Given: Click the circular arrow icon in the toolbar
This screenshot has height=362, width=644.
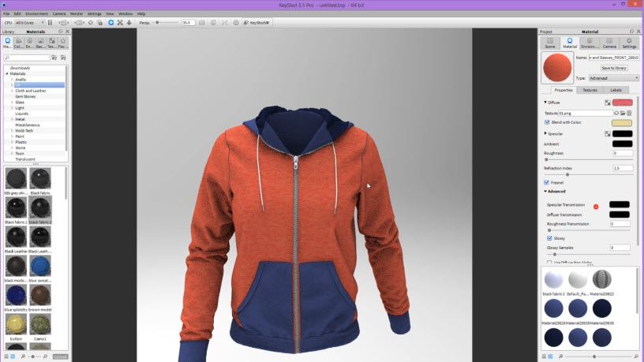Looking at the screenshot, I should click(90, 23).
